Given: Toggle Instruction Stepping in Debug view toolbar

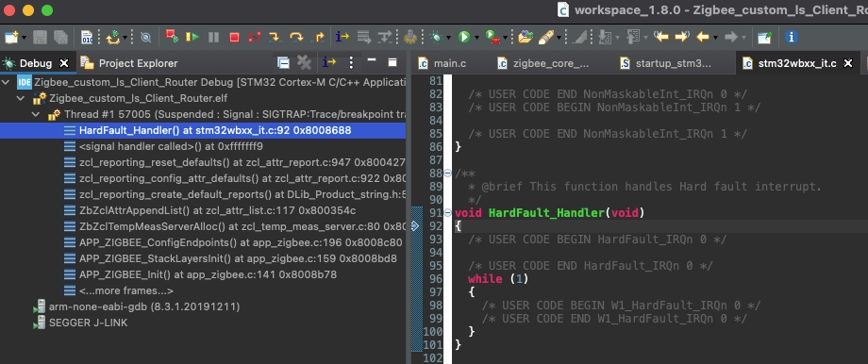Looking at the screenshot, I should coord(329,62).
